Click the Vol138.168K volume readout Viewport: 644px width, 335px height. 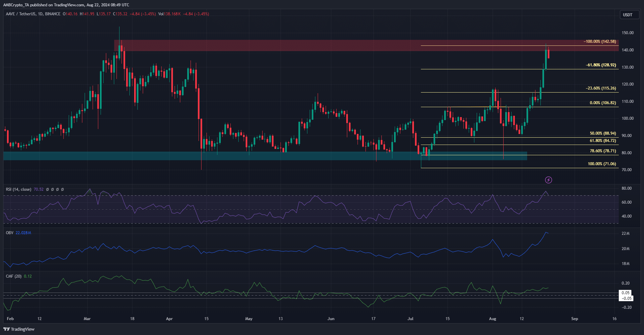click(169, 14)
